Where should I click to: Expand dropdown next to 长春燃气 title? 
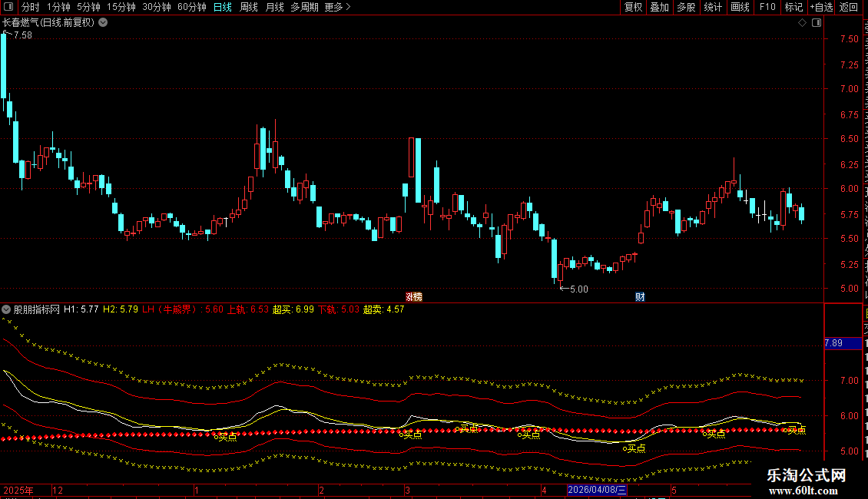coord(103,23)
